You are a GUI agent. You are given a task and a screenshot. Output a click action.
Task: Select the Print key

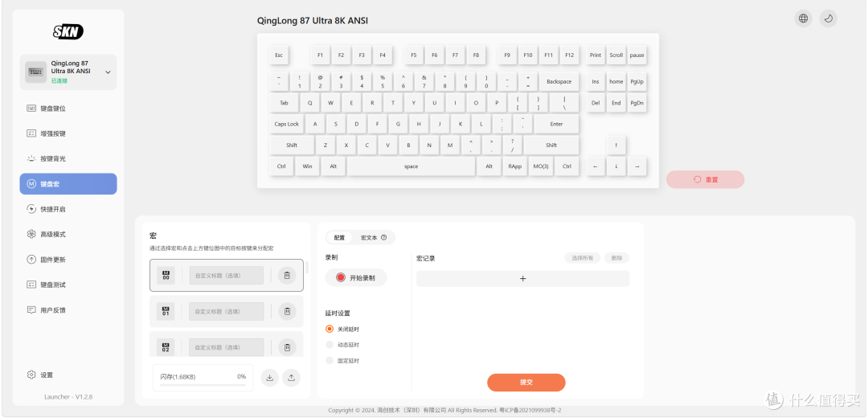point(596,55)
